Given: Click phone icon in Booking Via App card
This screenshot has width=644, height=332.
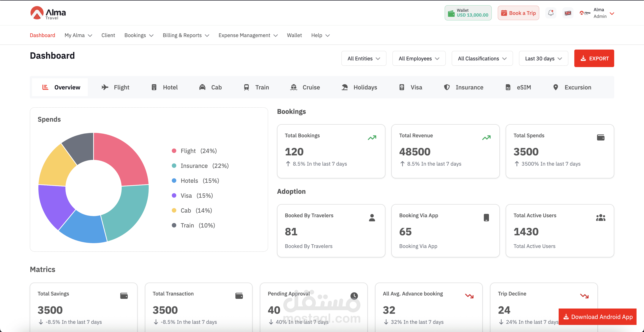Looking at the screenshot, I should (486, 217).
